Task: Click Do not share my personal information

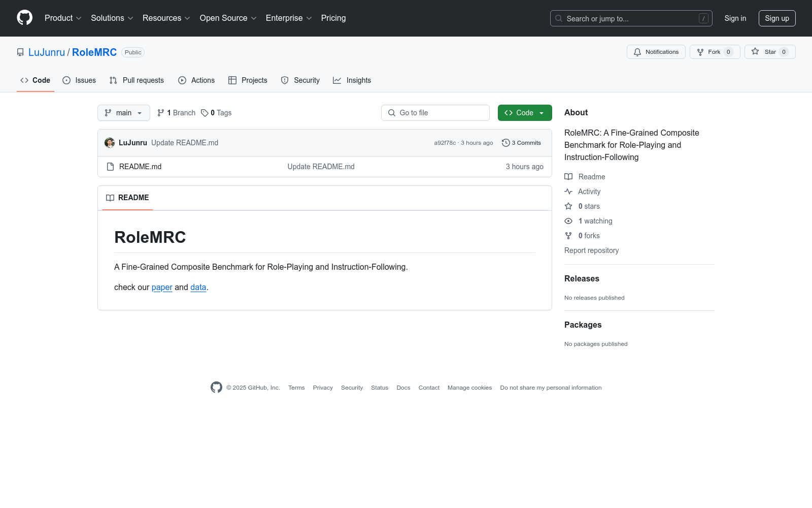Action: tap(551, 388)
